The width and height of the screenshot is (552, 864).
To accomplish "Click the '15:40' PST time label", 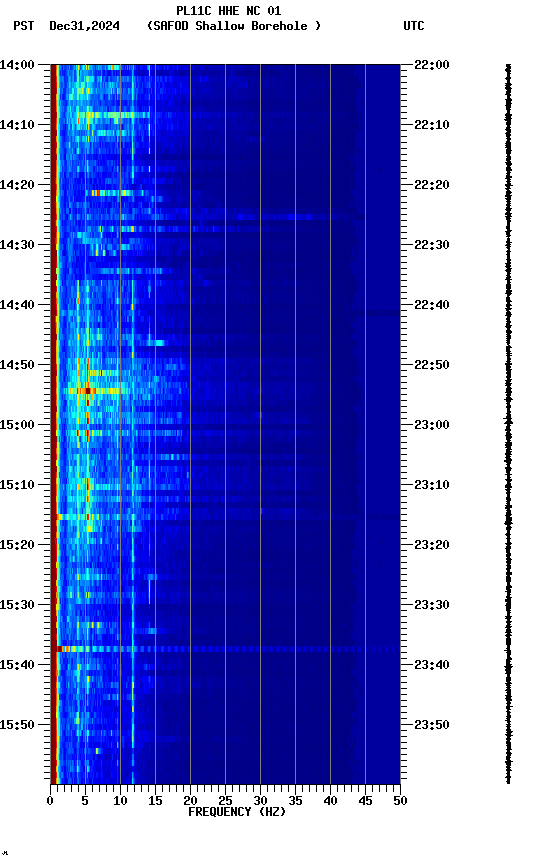I will (x=17, y=665).
